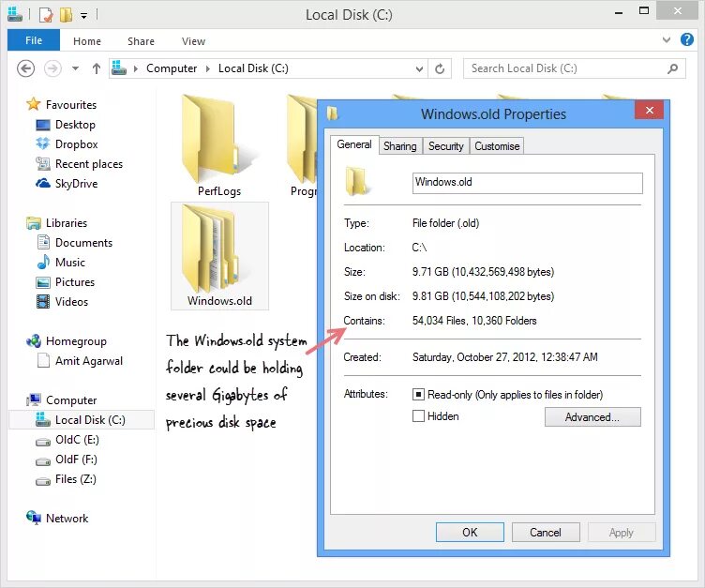The image size is (705, 588).
Task: Click the New Folder quick access icon
Action: tap(66, 15)
